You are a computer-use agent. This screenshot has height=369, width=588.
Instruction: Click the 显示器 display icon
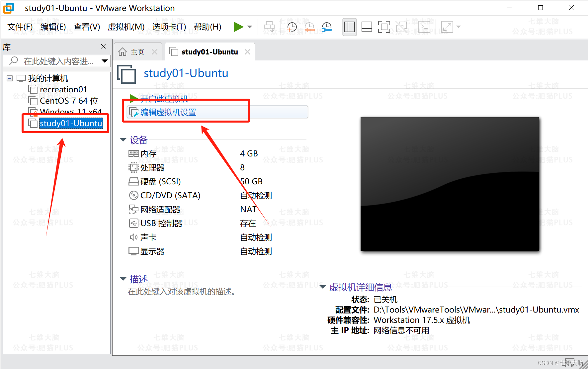coord(133,251)
